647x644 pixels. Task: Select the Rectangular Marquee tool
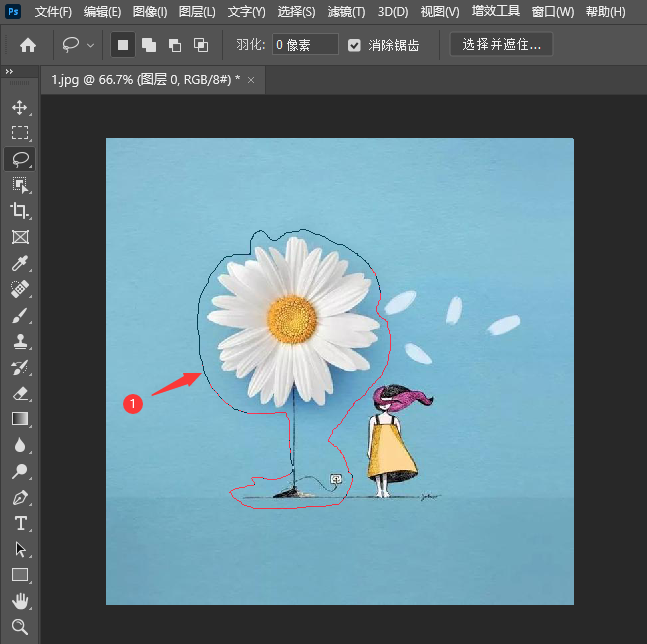[19, 133]
